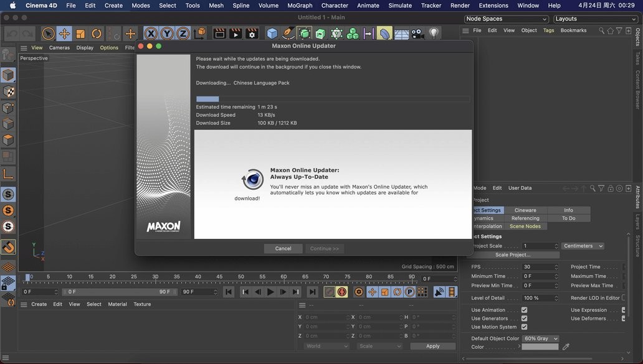Toggle X-axis lock icon
The image size is (643, 364).
(x=151, y=34)
